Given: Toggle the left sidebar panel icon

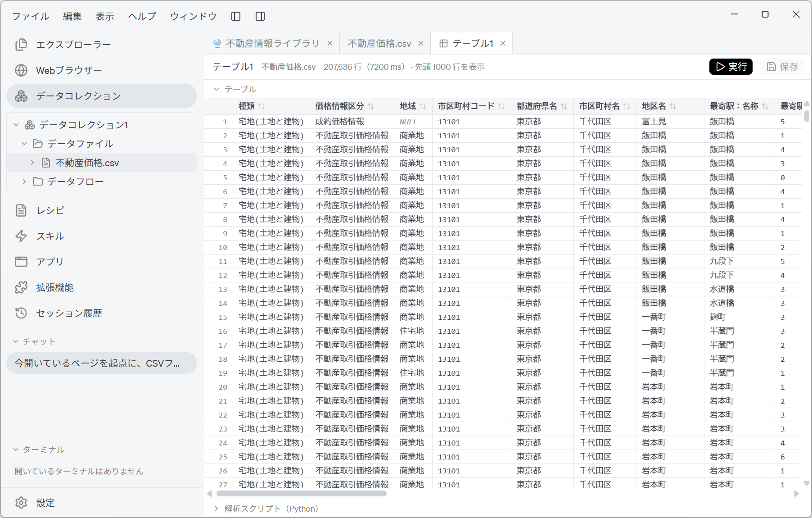Looking at the screenshot, I should [x=236, y=16].
